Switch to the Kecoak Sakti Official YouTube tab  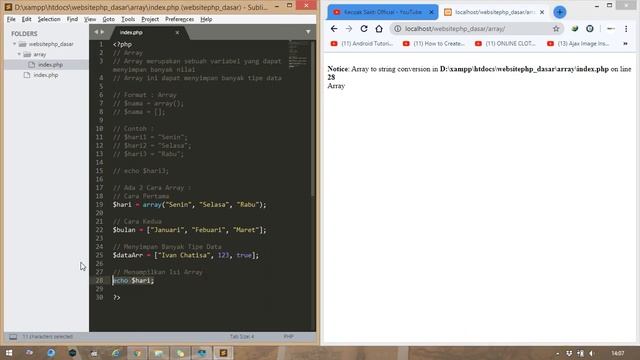click(382, 12)
